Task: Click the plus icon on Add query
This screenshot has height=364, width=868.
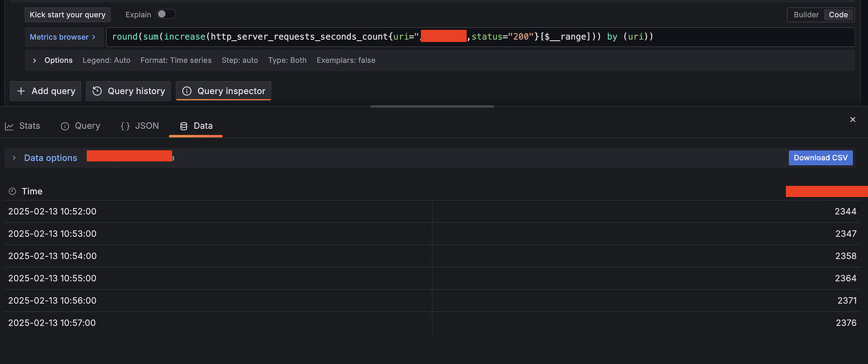Action: [x=22, y=91]
